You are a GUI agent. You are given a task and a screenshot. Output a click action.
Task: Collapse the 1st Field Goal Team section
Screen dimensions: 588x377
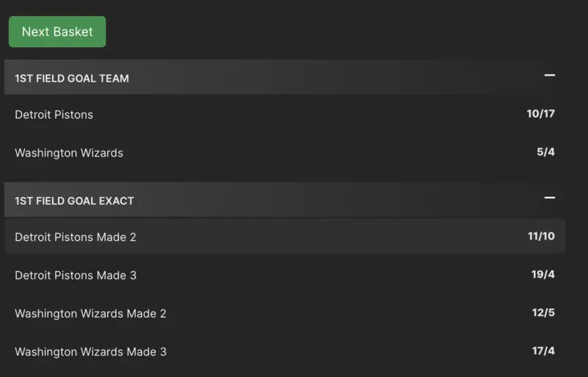549,76
